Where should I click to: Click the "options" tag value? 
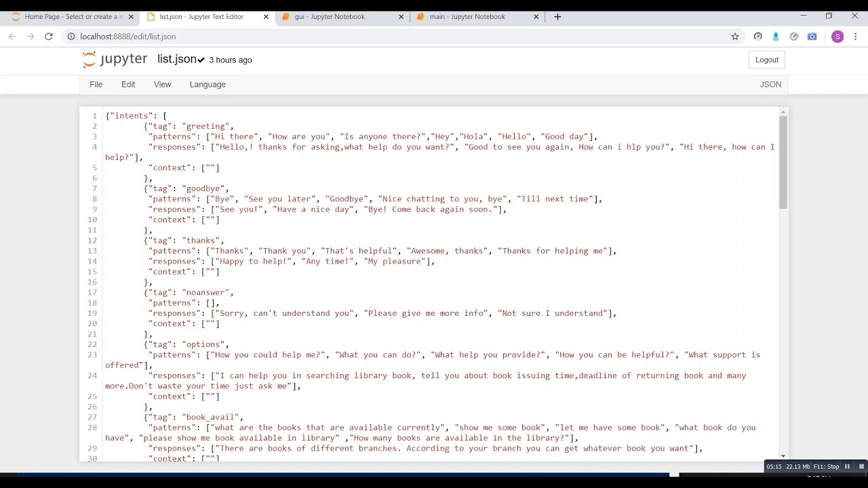coord(203,344)
